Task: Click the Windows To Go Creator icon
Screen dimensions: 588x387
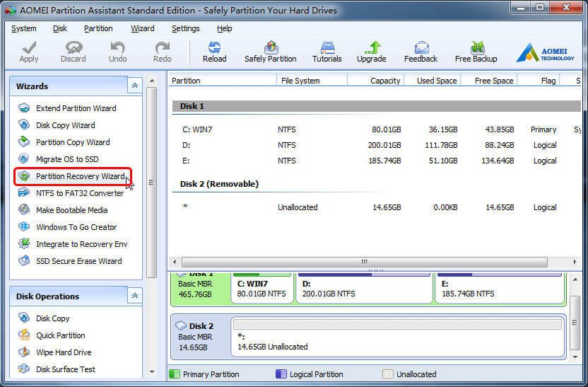Action: coord(24,226)
